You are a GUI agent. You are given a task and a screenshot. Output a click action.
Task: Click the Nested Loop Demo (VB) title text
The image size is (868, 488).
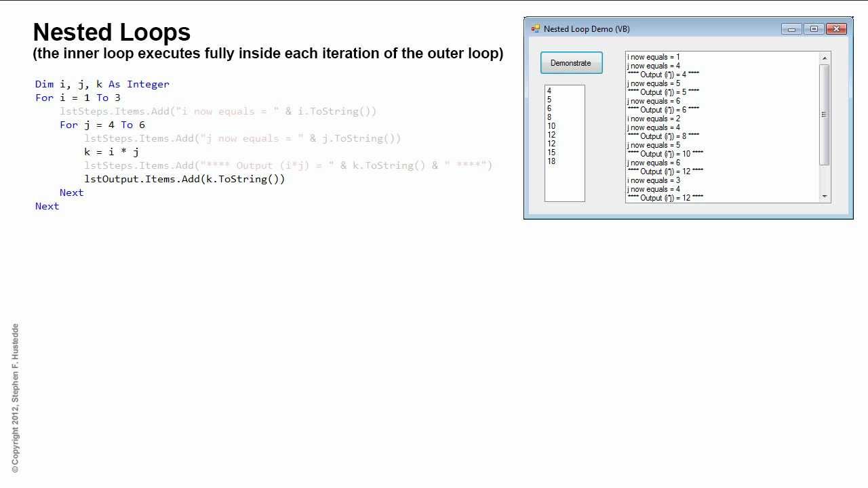pos(587,29)
